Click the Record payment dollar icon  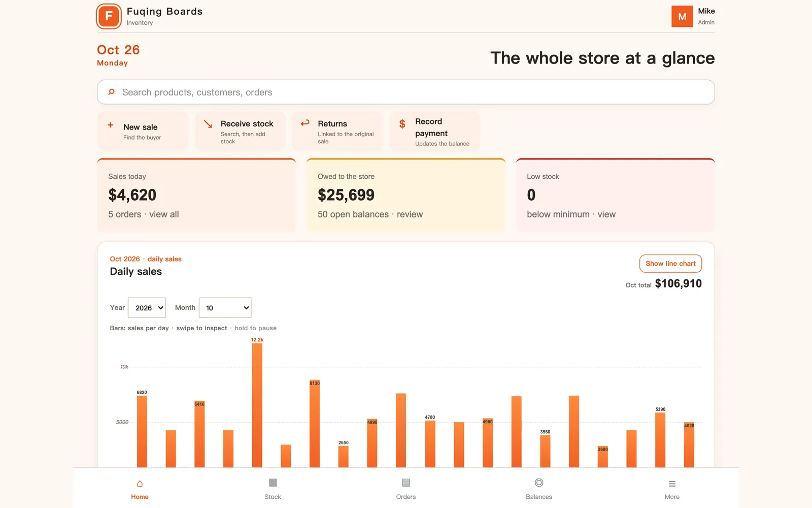click(402, 124)
